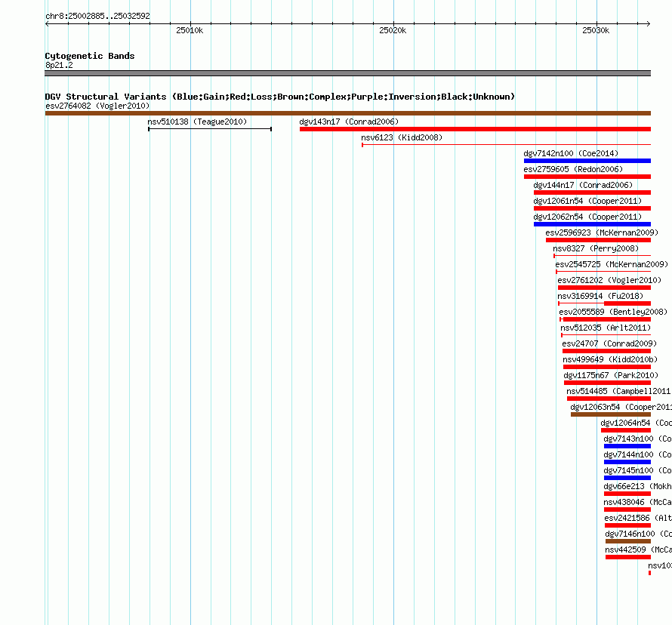
Task: Click the 25020k ruler position
Action: (x=393, y=30)
